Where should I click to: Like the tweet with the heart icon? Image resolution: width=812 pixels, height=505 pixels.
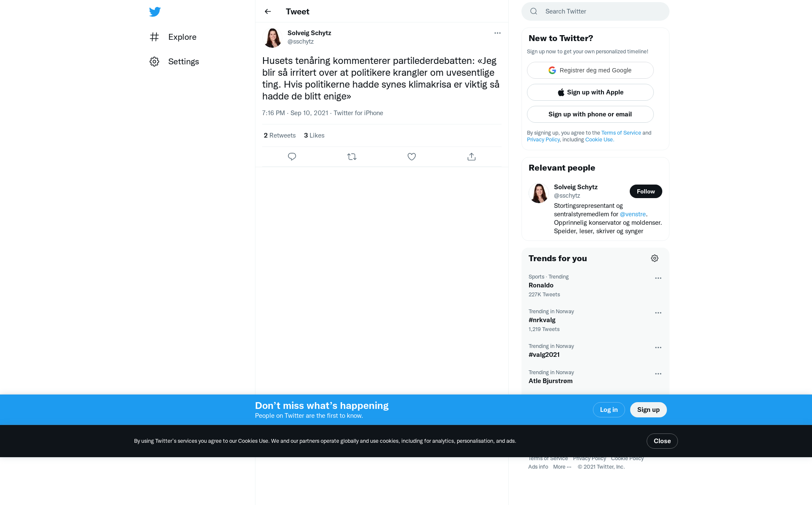(411, 157)
